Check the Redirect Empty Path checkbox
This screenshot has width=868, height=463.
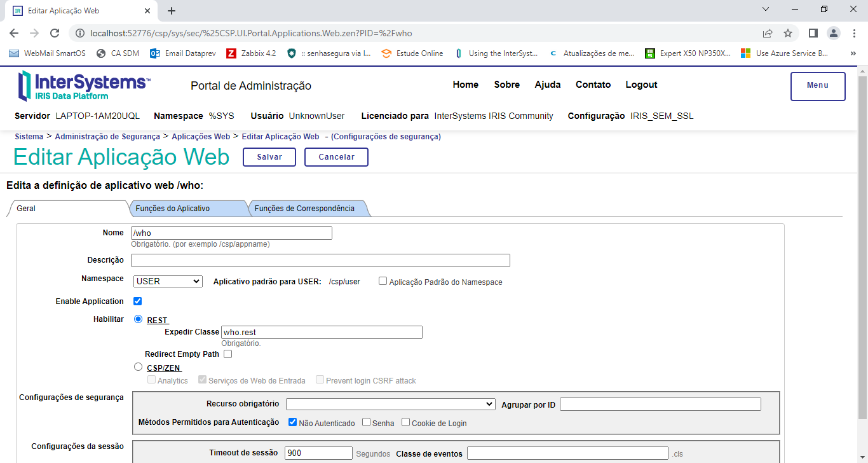click(x=227, y=354)
